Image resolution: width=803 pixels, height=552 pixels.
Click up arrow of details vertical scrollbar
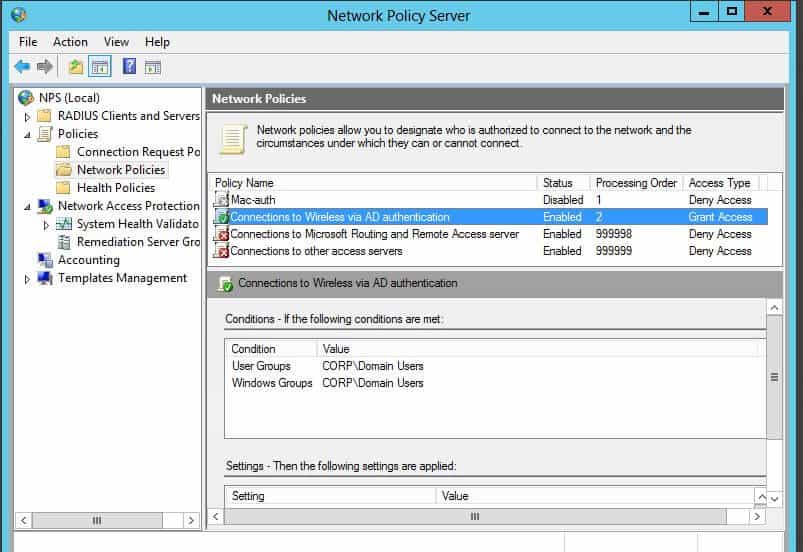pos(774,308)
